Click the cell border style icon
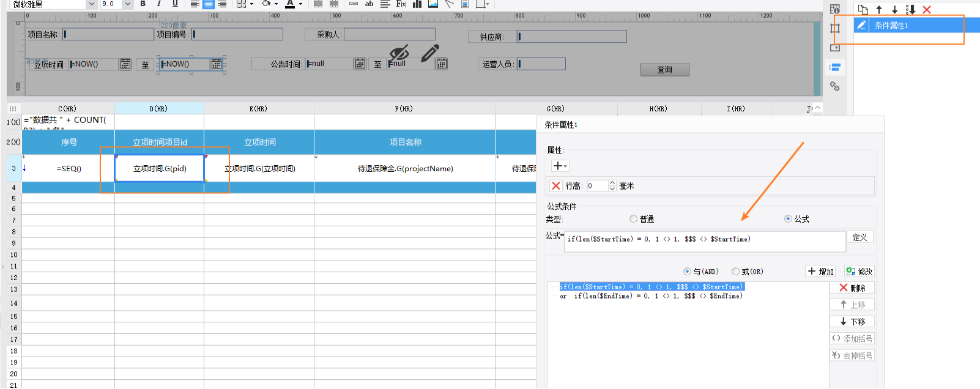980x389 pixels. coord(241,4)
